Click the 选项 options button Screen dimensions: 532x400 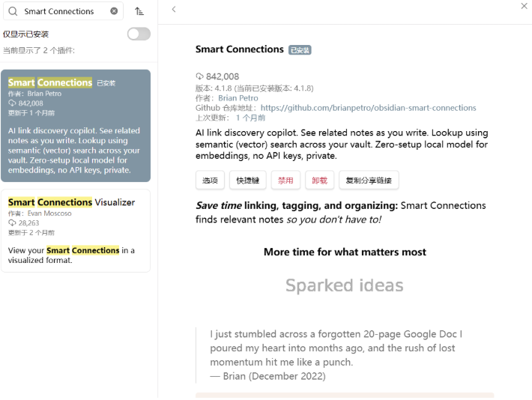[210, 181]
